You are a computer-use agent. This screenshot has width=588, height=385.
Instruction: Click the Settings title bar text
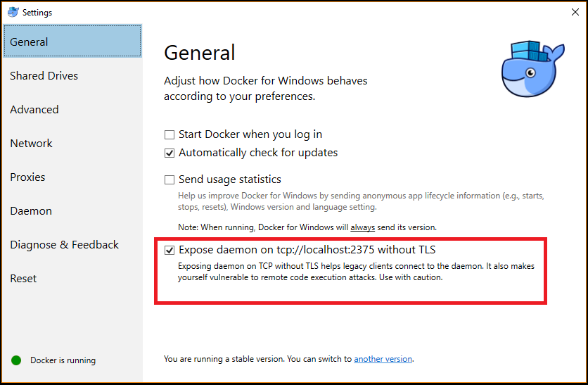[37, 13]
